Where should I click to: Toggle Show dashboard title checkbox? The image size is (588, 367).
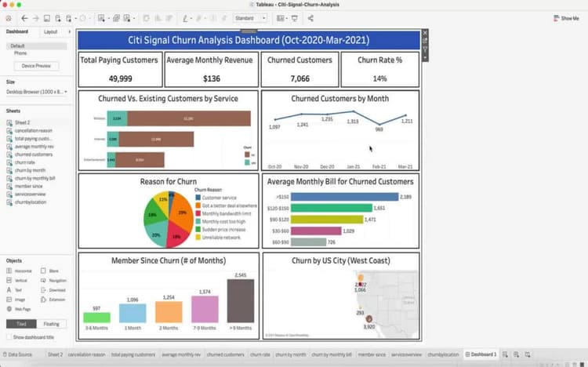pos(9,337)
